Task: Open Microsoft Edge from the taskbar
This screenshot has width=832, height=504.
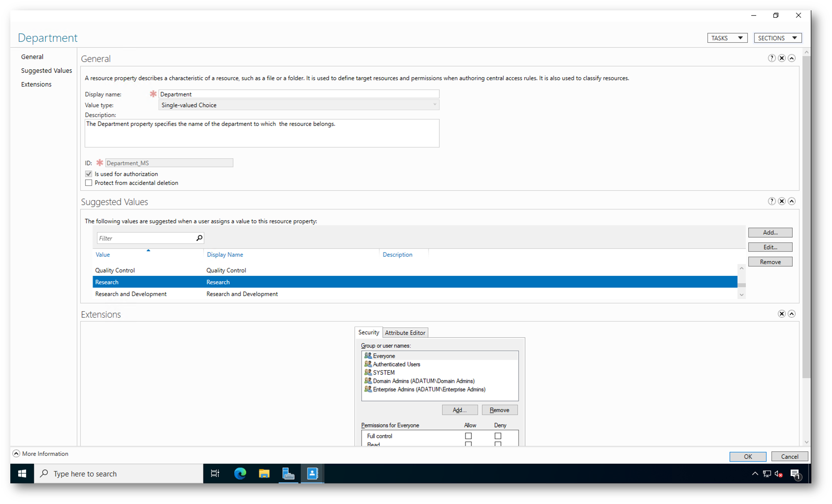Action: point(240,474)
